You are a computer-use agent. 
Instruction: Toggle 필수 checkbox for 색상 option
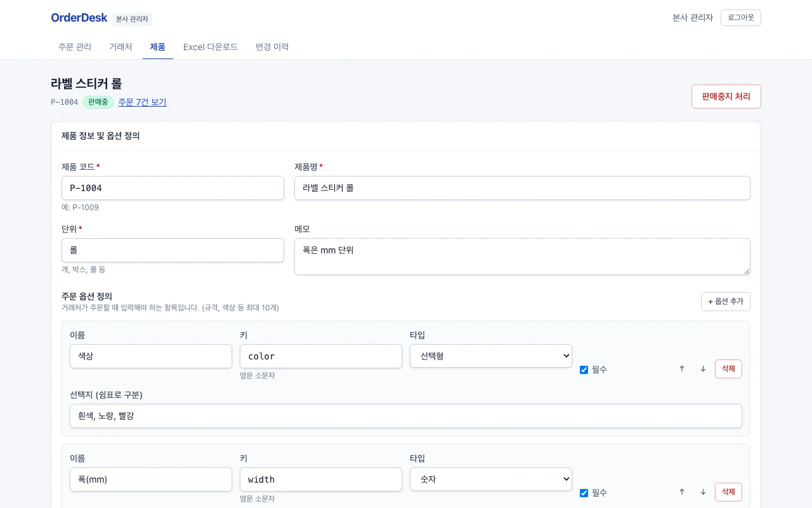coord(584,370)
